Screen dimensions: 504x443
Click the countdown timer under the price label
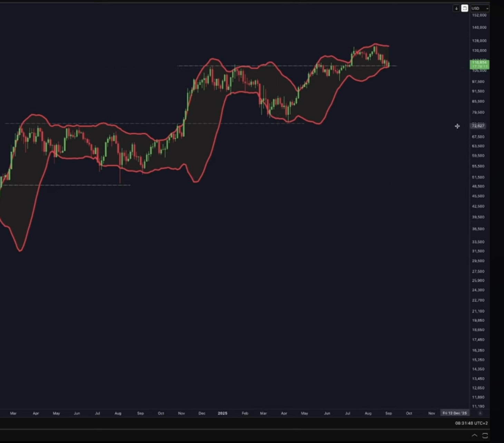pyautogui.click(x=479, y=66)
